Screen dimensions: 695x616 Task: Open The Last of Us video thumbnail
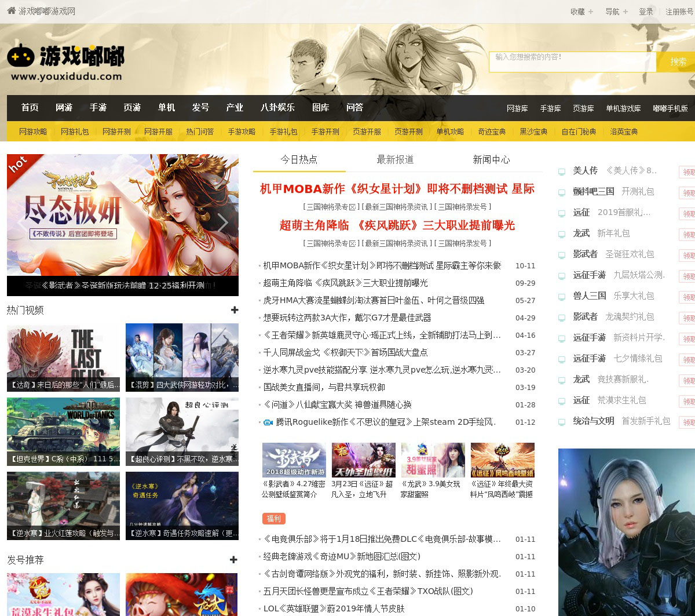point(63,358)
